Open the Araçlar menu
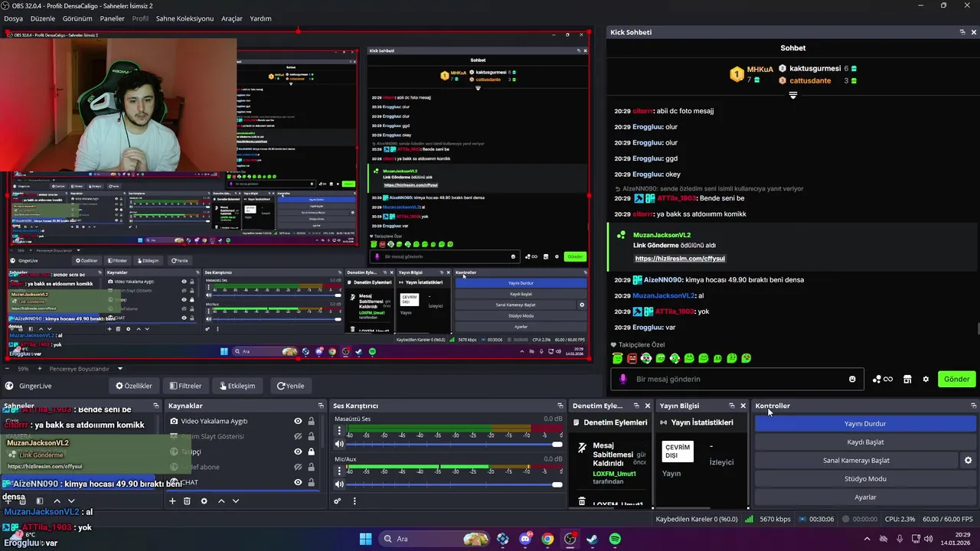The height and width of the screenshot is (551, 980). [232, 18]
